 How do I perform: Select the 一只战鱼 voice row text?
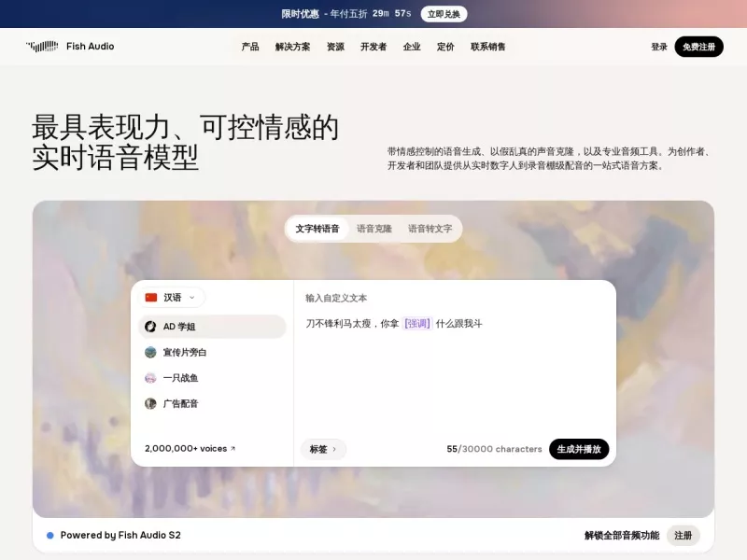tap(180, 378)
